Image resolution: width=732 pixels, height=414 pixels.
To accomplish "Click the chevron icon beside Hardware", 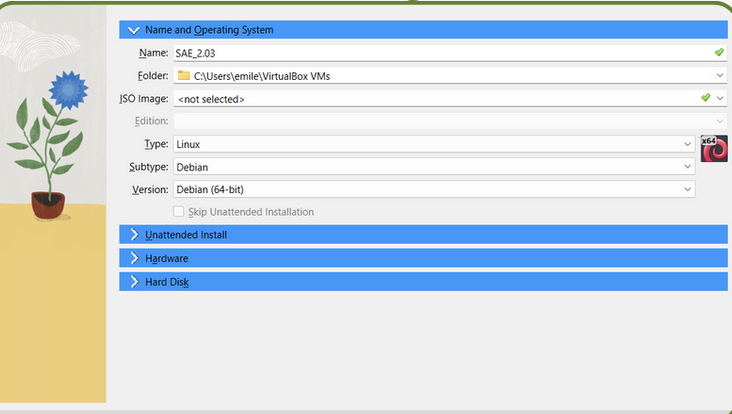I will tap(134, 258).
